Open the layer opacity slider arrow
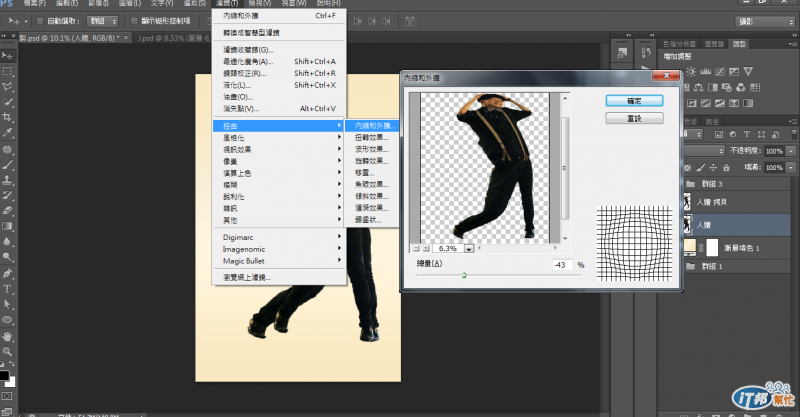 click(x=791, y=151)
